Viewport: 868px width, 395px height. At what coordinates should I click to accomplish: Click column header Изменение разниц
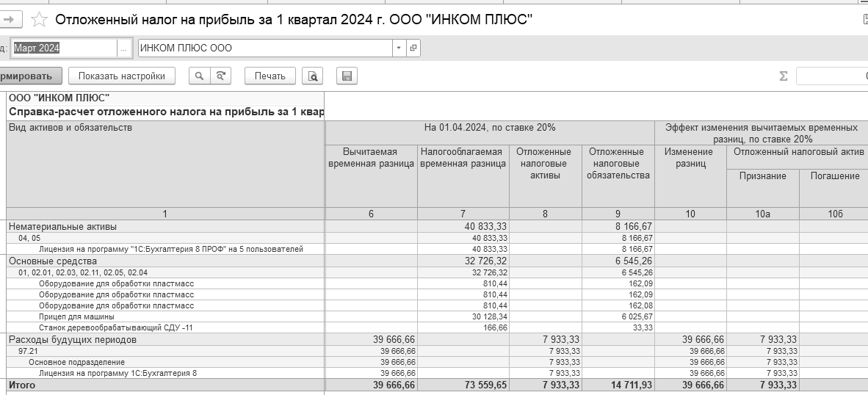tap(690, 176)
